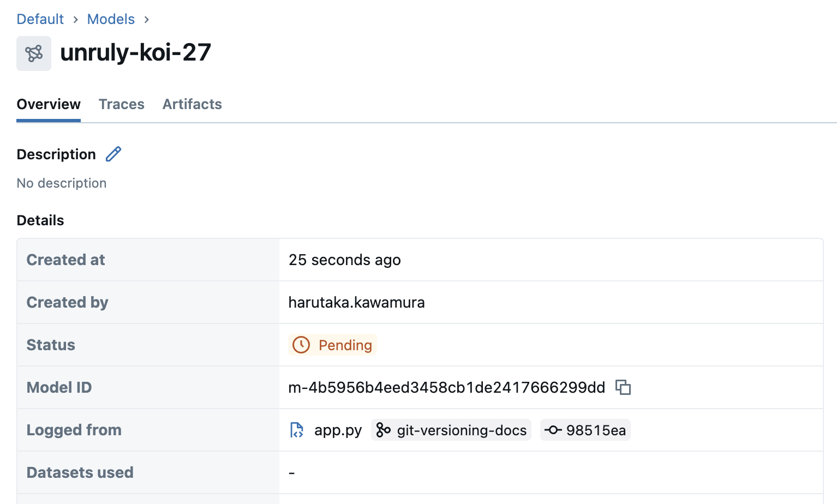Go to the Default breadcrumb link
This screenshot has width=837, height=504.
(40, 19)
